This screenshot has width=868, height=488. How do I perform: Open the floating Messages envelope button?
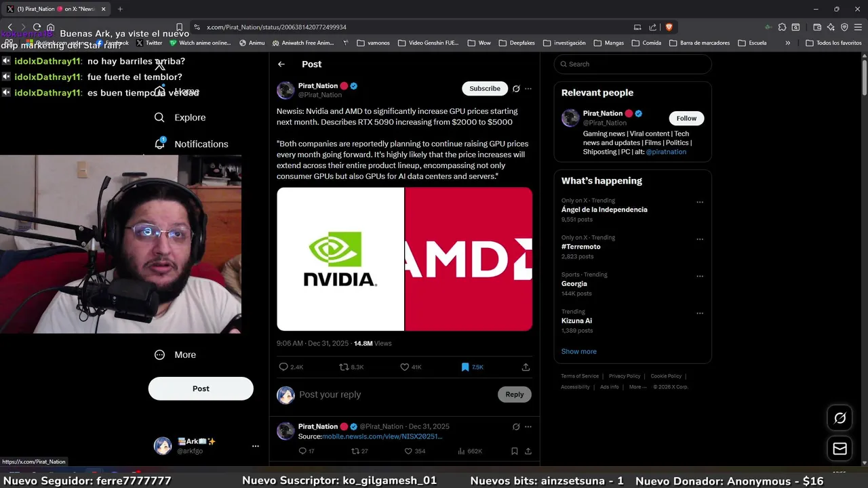pyautogui.click(x=840, y=449)
